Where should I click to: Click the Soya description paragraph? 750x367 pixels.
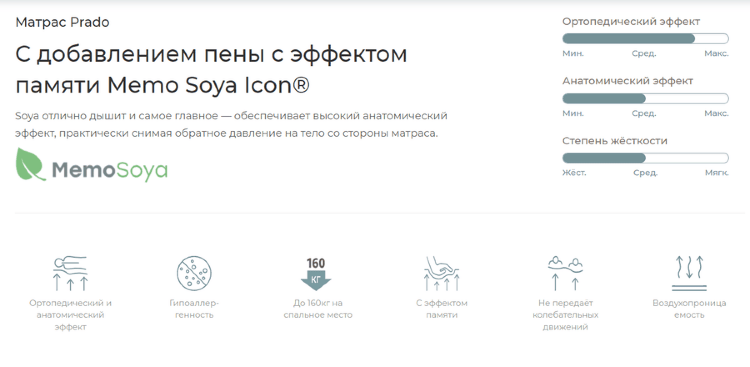click(231, 125)
